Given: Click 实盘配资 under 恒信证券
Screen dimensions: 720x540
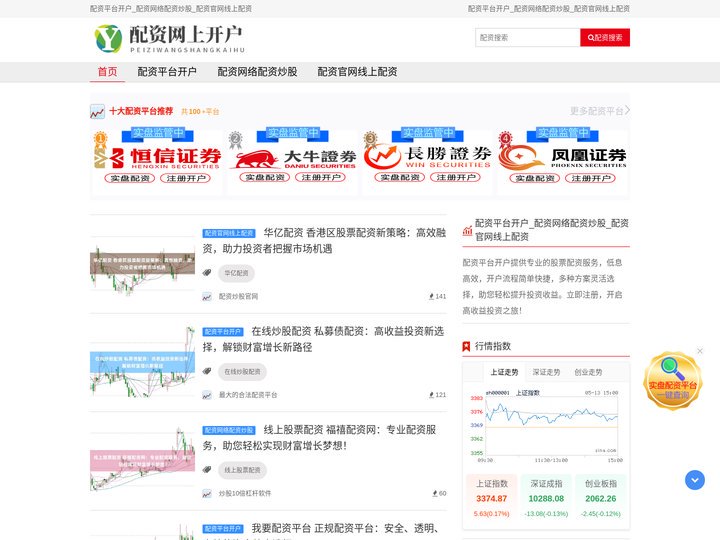Looking at the screenshot, I should 130,178.
